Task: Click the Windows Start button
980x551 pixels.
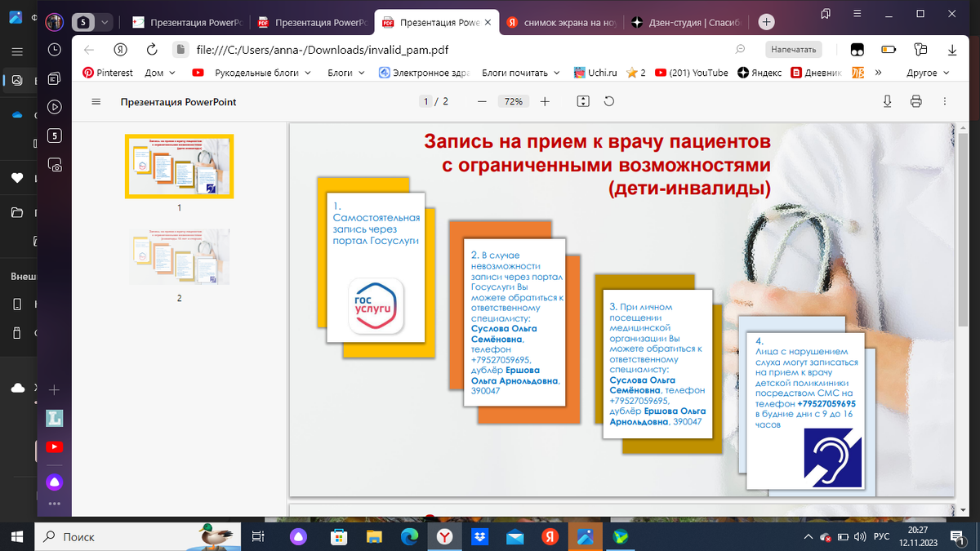Action: pyautogui.click(x=17, y=536)
